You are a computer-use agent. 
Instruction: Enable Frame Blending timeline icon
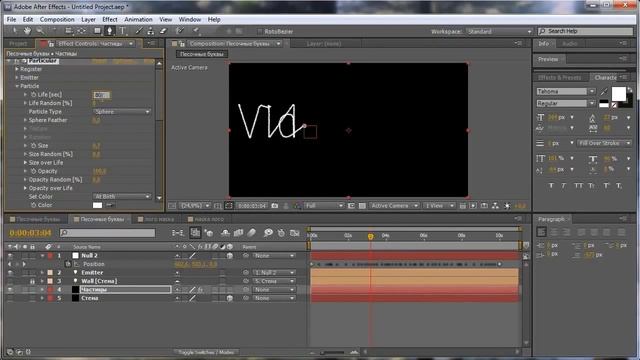[x=238, y=233]
